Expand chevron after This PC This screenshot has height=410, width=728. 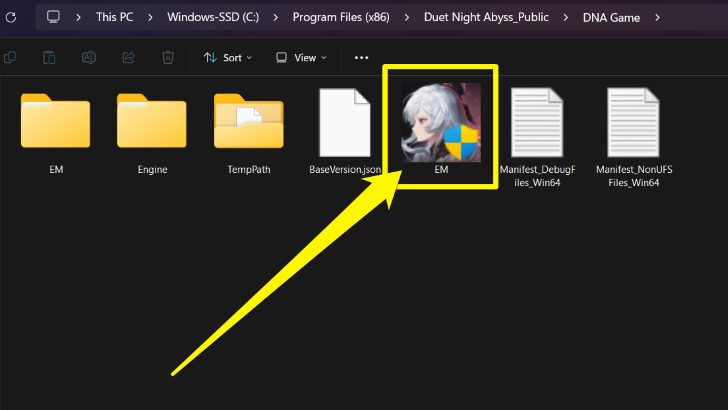click(x=150, y=18)
